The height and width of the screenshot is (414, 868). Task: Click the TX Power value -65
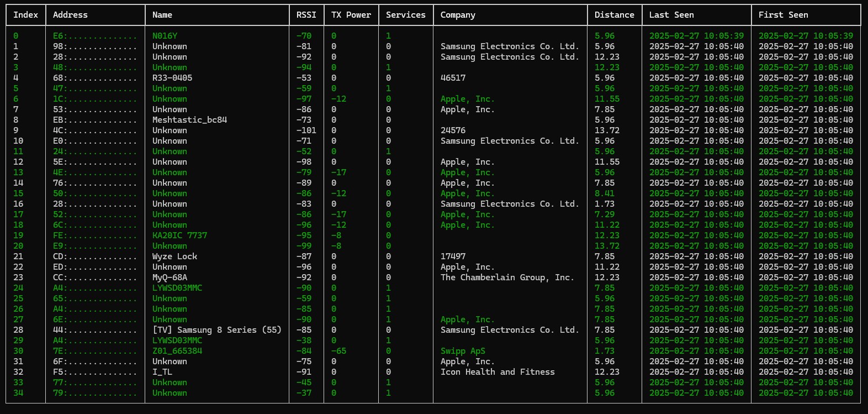tap(338, 351)
